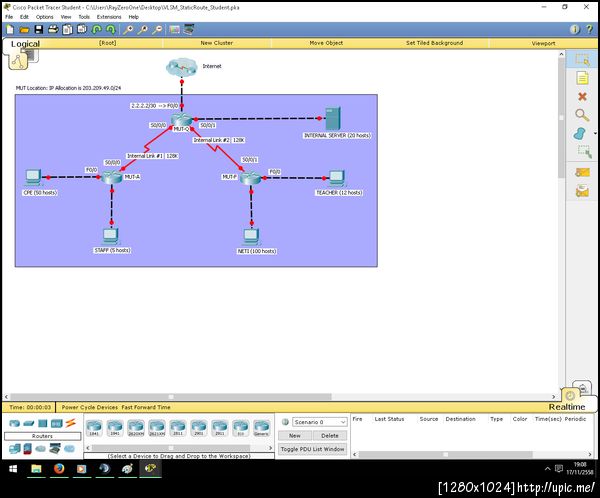Image resolution: width=600 pixels, height=498 pixels.
Task: Open Firefox from the taskbar
Action: click(59, 469)
